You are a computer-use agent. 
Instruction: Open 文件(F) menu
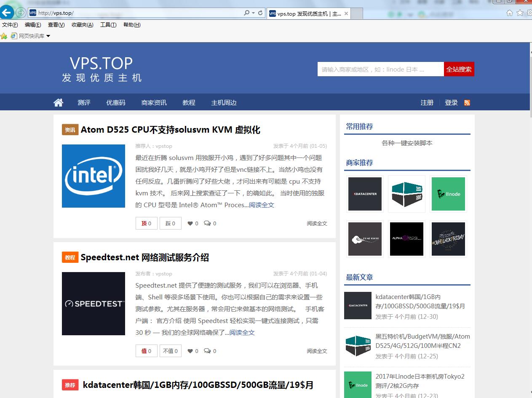pos(10,25)
